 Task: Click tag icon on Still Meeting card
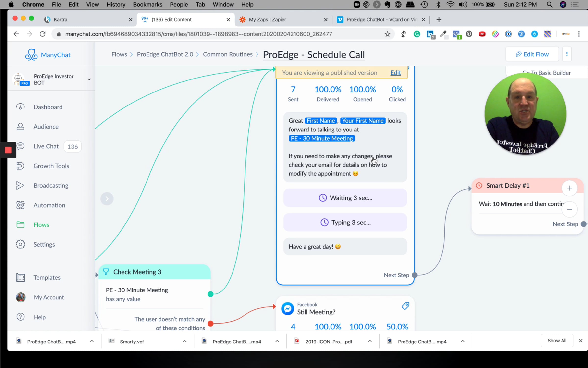(x=405, y=306)
